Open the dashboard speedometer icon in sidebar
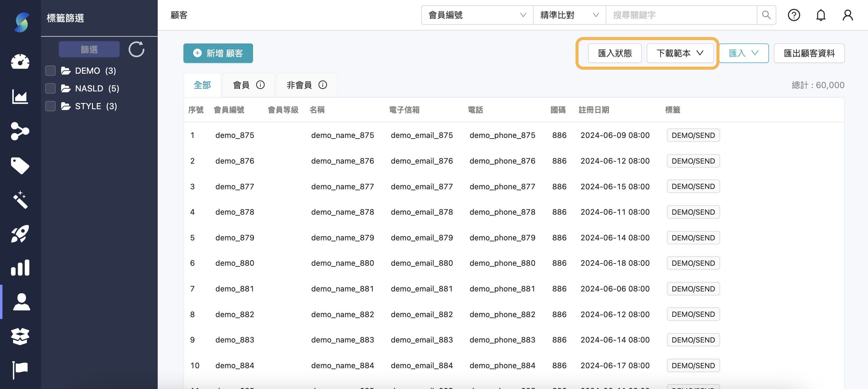868x389 pixels. pos(20,62)
